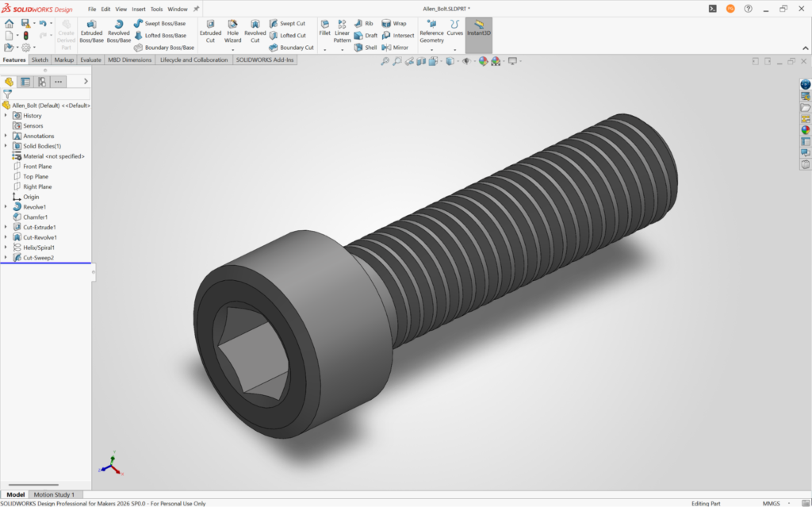Open the Hole Wizard tool
This screenshot has width=812, height=507.
232,33
